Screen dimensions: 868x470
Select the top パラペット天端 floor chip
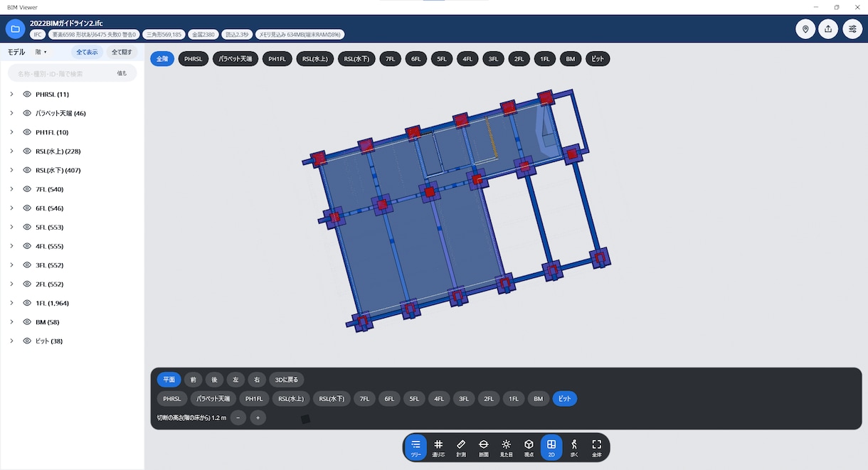tap(235, 59)
